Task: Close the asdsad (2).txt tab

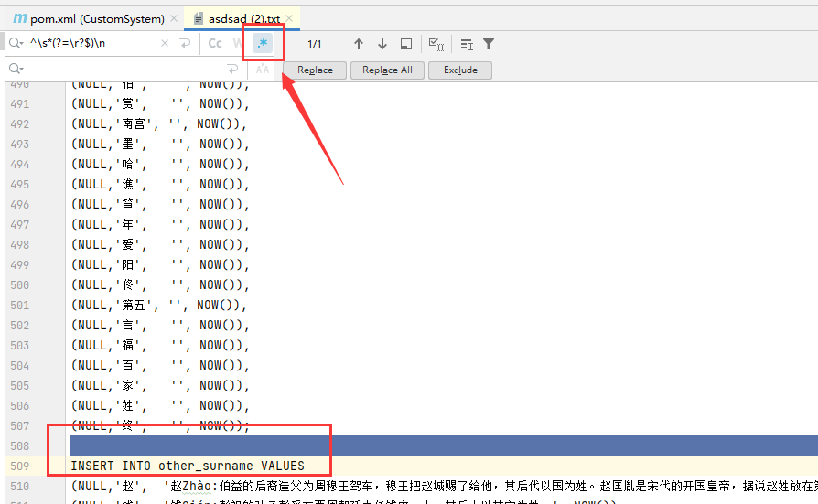Action: pos(289,19)
